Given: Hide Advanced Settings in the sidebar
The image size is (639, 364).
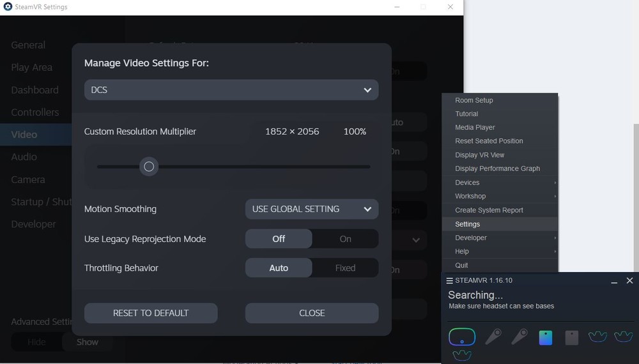Looking at the screenshot, I should point(36,342).
